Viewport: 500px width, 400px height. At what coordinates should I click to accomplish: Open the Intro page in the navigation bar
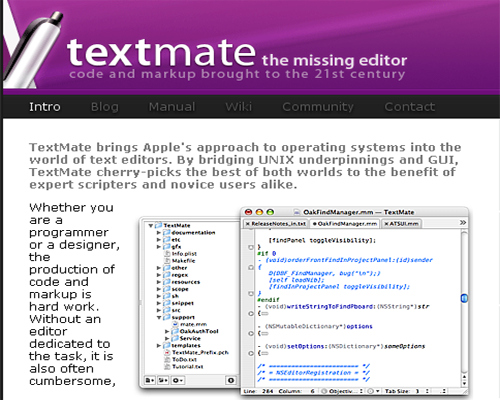click(x=45, y=107)
